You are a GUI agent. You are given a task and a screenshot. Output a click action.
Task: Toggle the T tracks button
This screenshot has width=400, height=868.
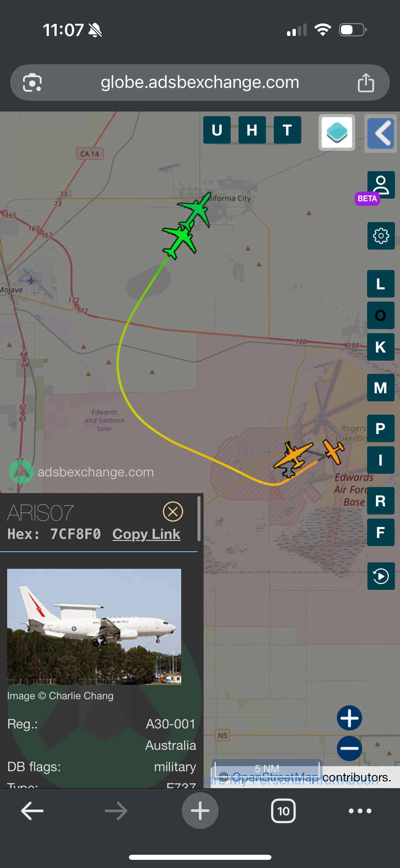287,130
